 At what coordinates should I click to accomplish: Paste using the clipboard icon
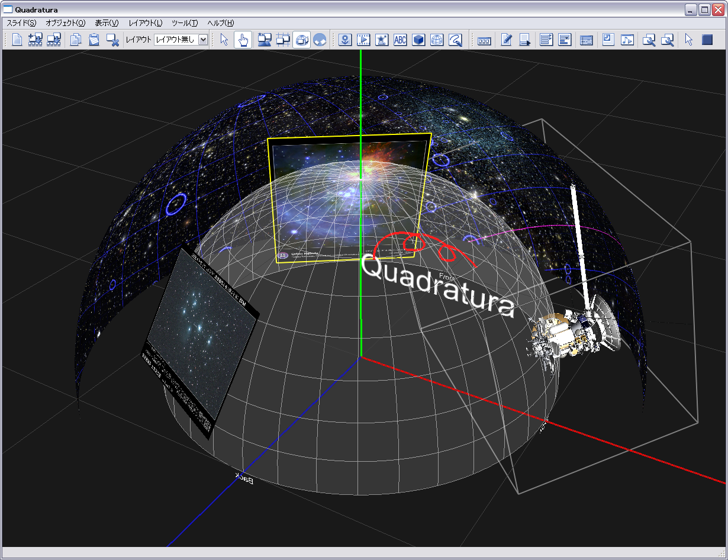click(x=94, y=40)
